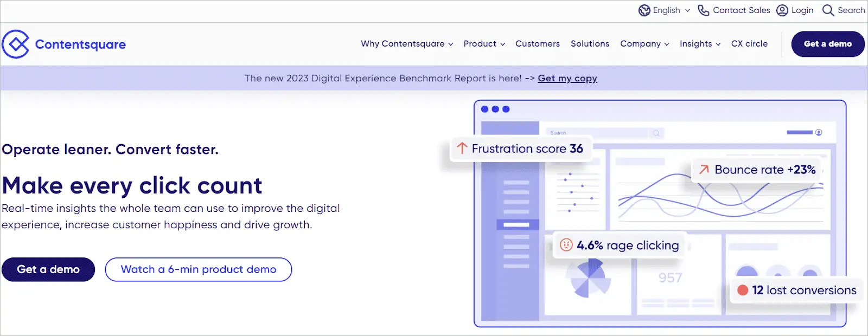Click the angry face rage clicking icon

(x=566, y=245)
